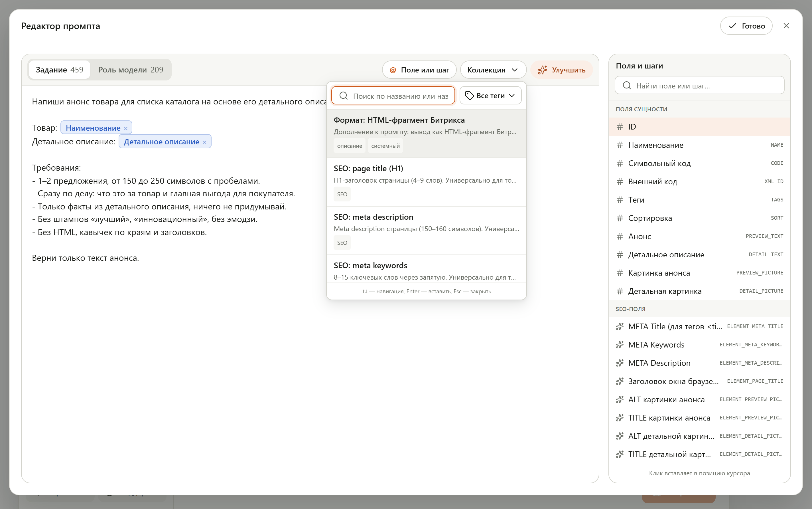Image resolution: width=812 pixels, height=509 pixels.
Task: Switch to the Задание tab
Action: pyautogui.click(x=60, y=70)
